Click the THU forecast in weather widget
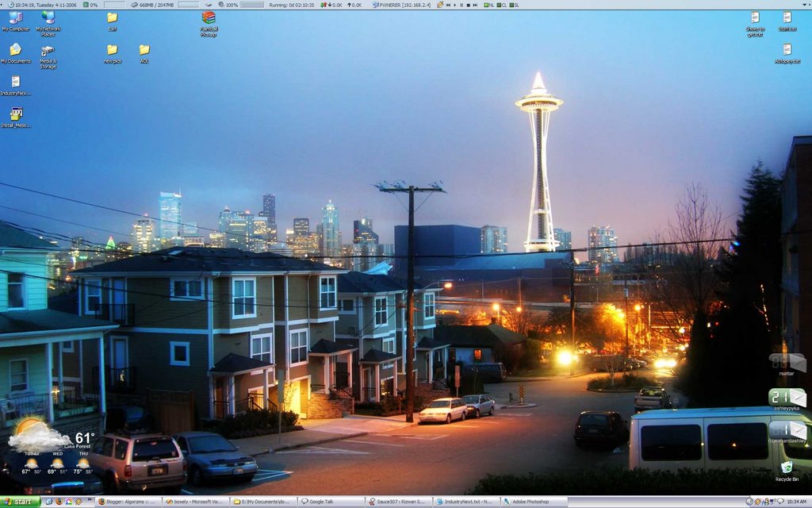This screenshot has height=508, width=812. (x=82, y=463)
